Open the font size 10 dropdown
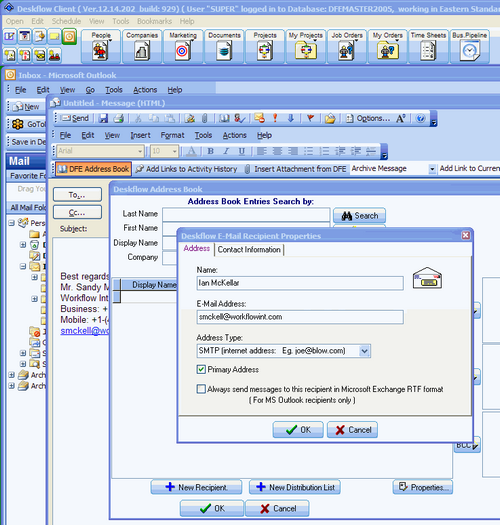500x525 pixels. (174, 151)
